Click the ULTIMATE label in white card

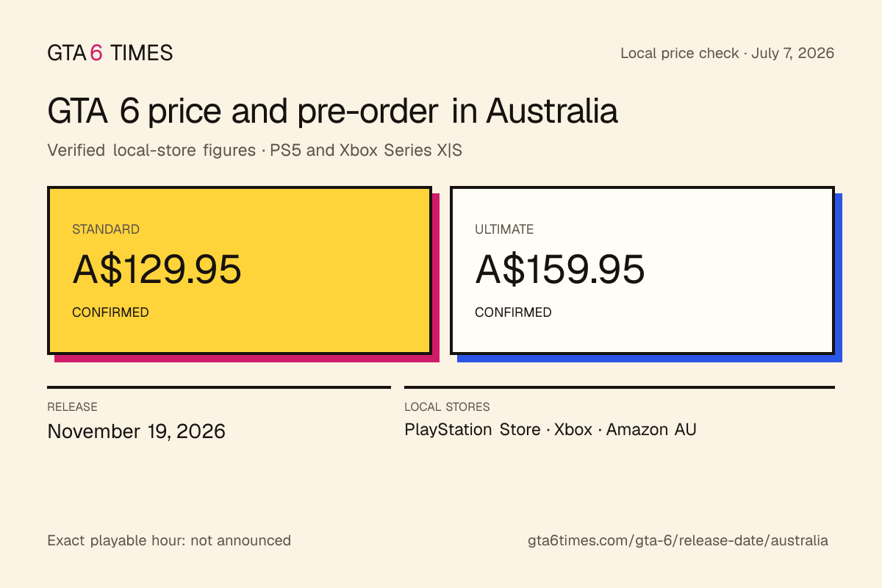pyautogui.click(x=504, y=229)
